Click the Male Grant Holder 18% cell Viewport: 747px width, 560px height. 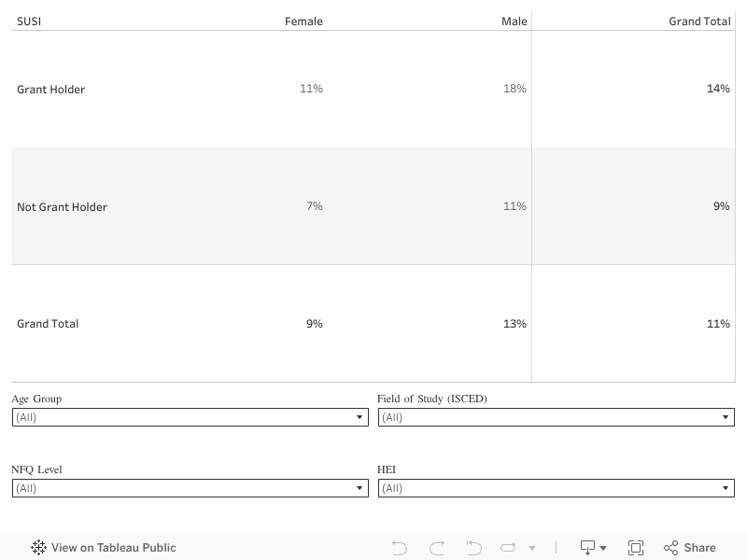pos(514,89)
